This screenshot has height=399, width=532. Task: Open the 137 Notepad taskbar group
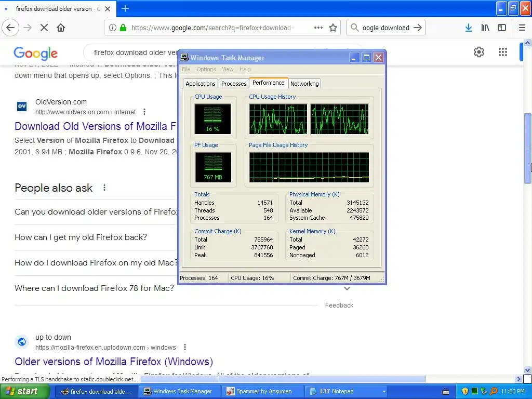click(345, 392)
